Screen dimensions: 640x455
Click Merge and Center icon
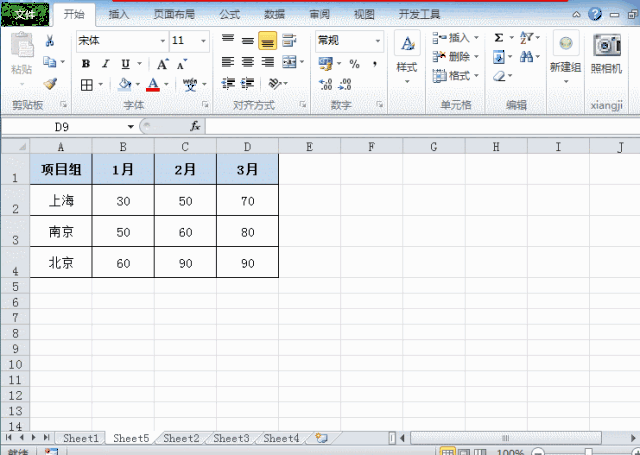[x=289, y=62]
